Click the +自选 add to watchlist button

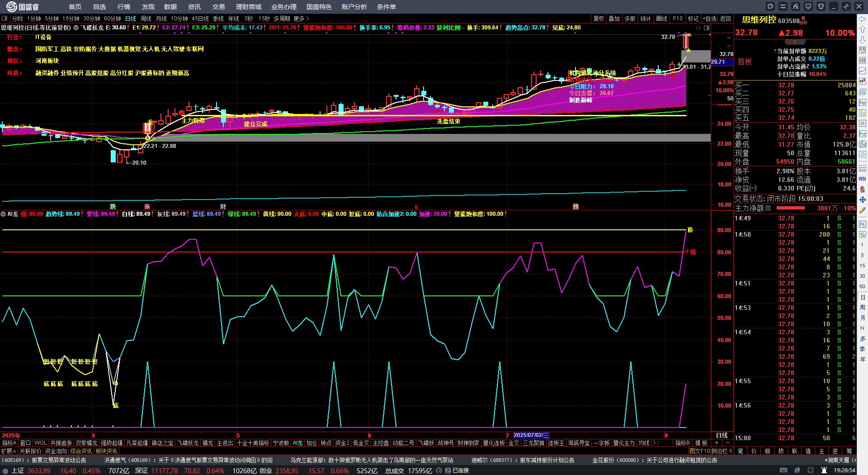coord(709,19)
